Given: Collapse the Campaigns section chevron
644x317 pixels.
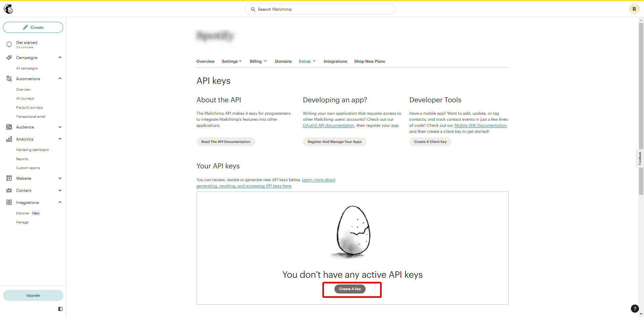Looking at the screenshot, I should pyautogui.click(x=60, y=57).
